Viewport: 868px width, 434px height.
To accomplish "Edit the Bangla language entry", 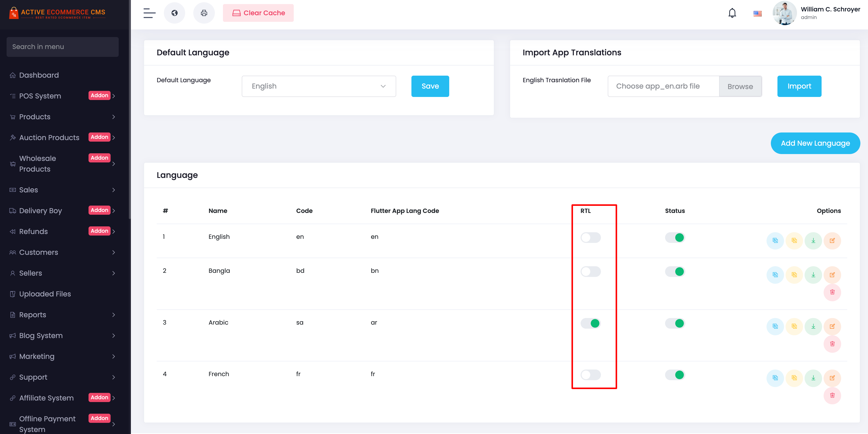I will (x=832, y=275).
